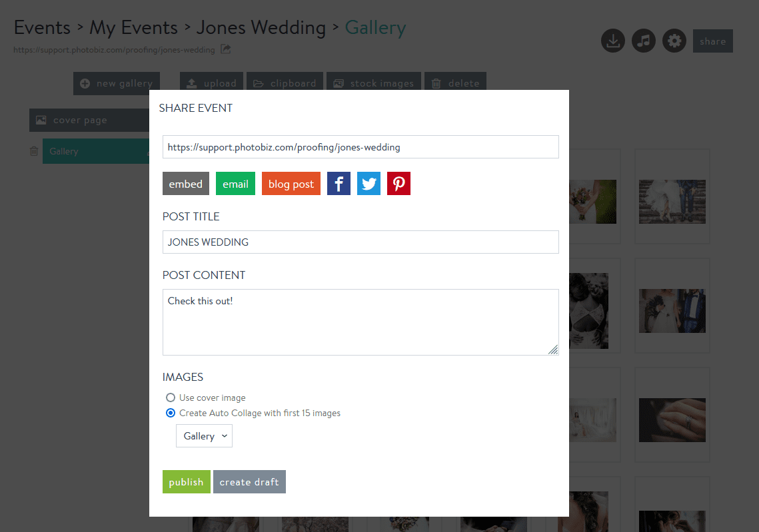Enable Create Auto Collage with first 15 images
This screenshot has width=759, height=532.
170,413
